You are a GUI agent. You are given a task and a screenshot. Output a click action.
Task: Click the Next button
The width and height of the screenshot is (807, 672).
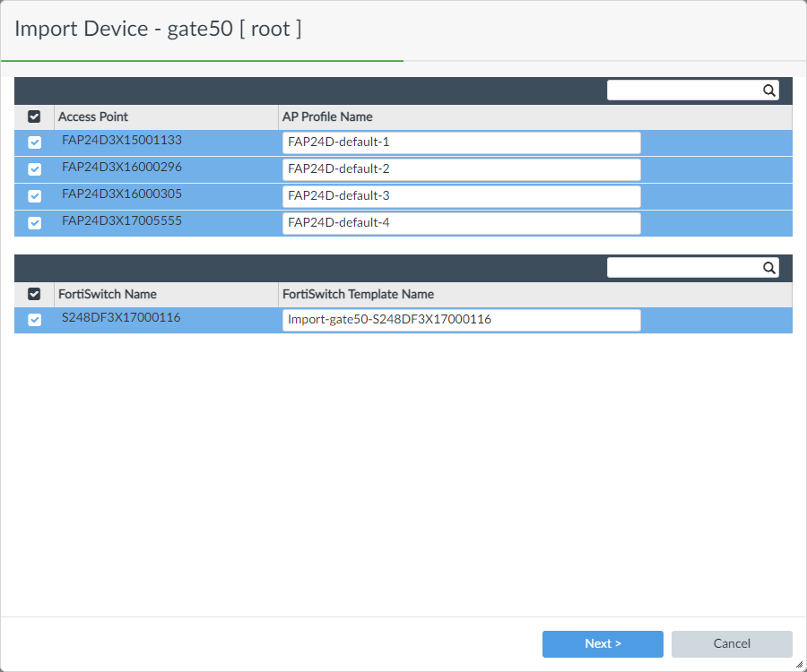coord(602,643)
